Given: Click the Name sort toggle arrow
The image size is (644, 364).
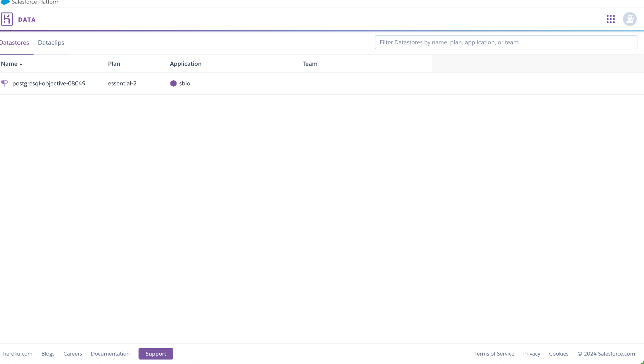Looking at the screenshot, I should coord(21,63).
